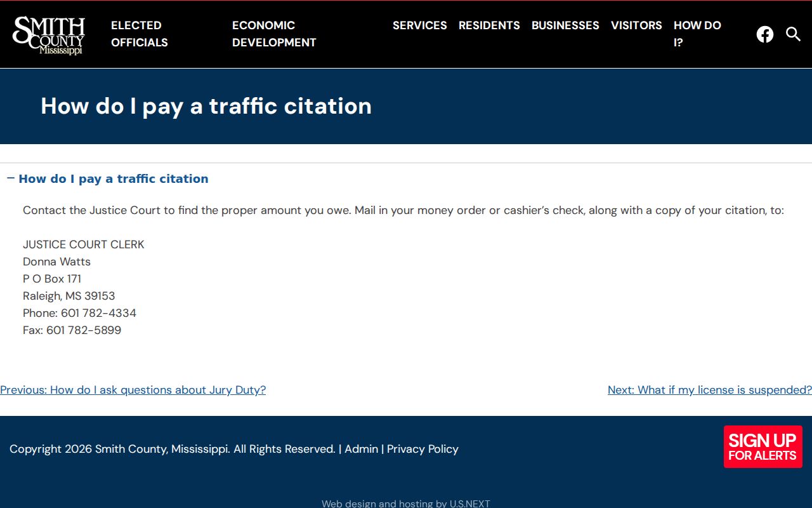Image resolution: width=812 pixels, height=508 pixels.
Task: Open the How Do I? menu
Action: 697,34
